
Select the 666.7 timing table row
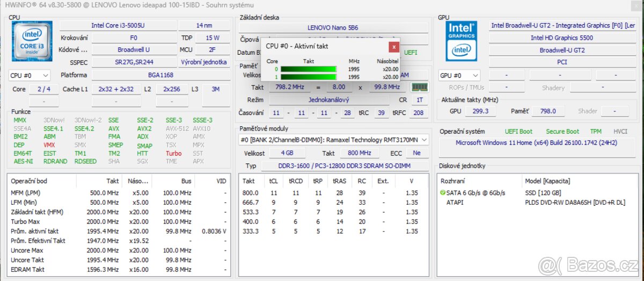point(334,203)
